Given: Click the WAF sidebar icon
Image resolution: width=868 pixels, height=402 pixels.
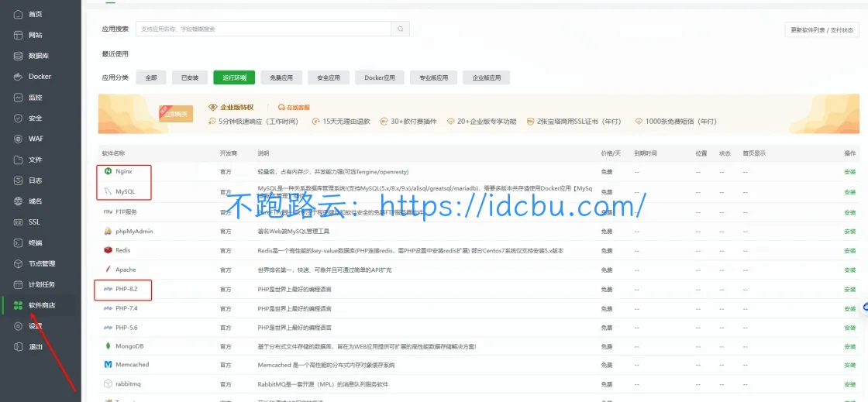Looking at the screenshot, I should pos(19,139).
